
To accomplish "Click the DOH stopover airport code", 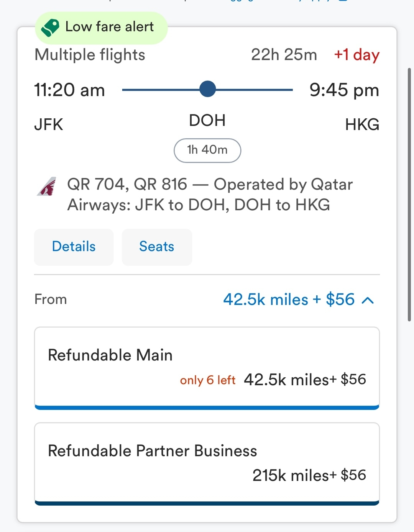I will [207, 120].
